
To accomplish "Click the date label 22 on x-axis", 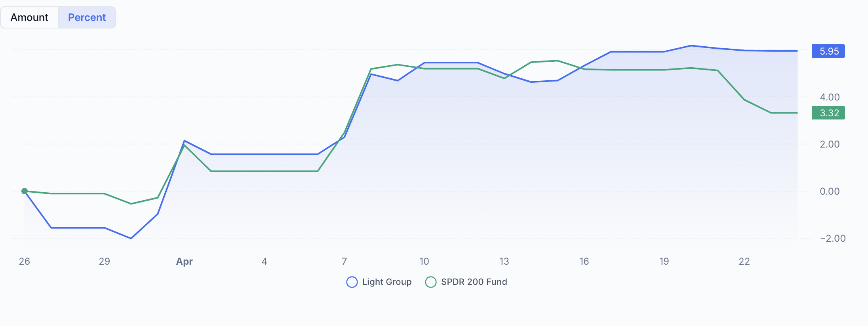I will 744,261.
